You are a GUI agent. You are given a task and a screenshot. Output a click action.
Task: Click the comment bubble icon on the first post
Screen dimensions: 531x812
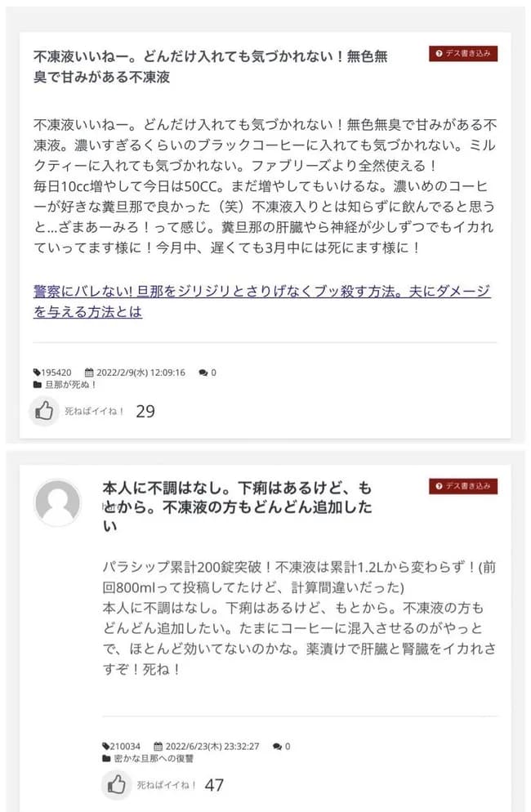point(203,372)
